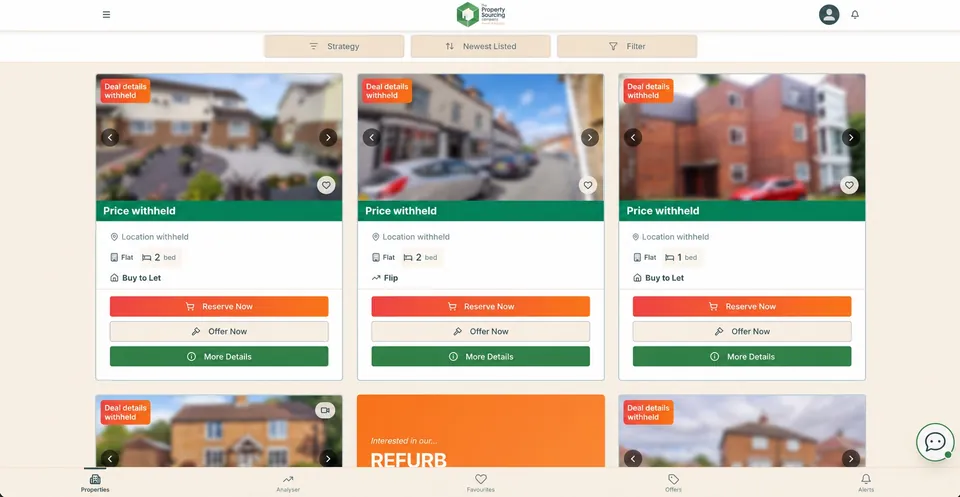Switch to the Alerts tab

(x=866, y=482)
